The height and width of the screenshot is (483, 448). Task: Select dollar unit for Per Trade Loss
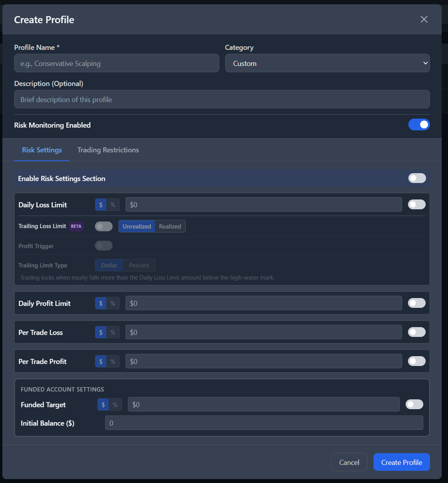point(101,332)
